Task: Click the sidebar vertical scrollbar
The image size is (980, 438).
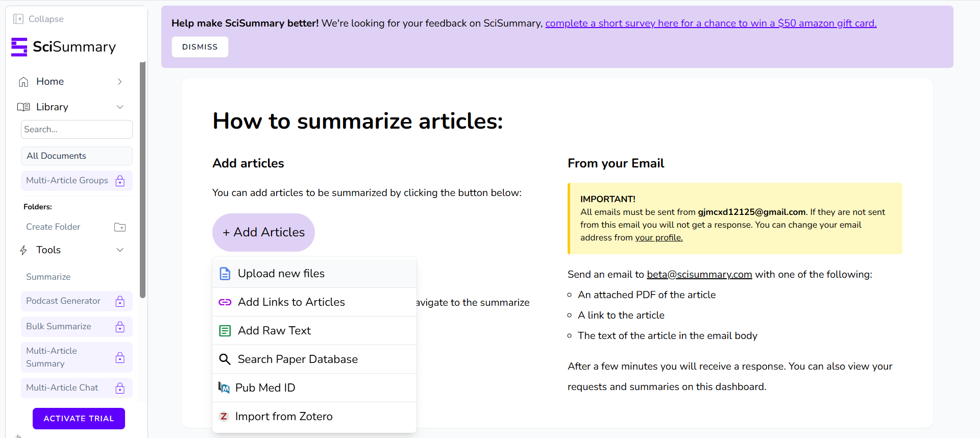Action: (143, 180)
